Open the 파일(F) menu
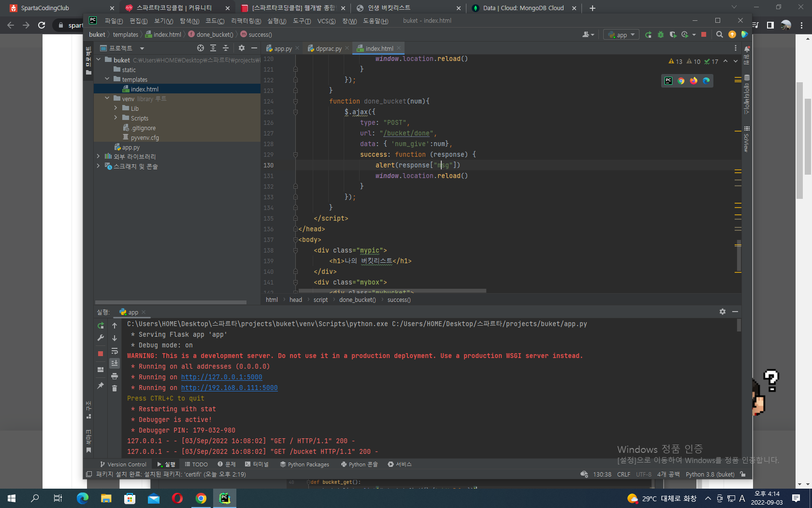The height and width of the screenshot is (508, 812). [x=114, y=21]
